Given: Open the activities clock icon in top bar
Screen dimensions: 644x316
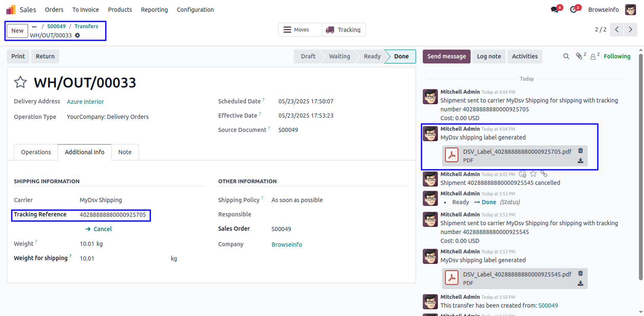Looking at the screenshot, I should 573,10.
